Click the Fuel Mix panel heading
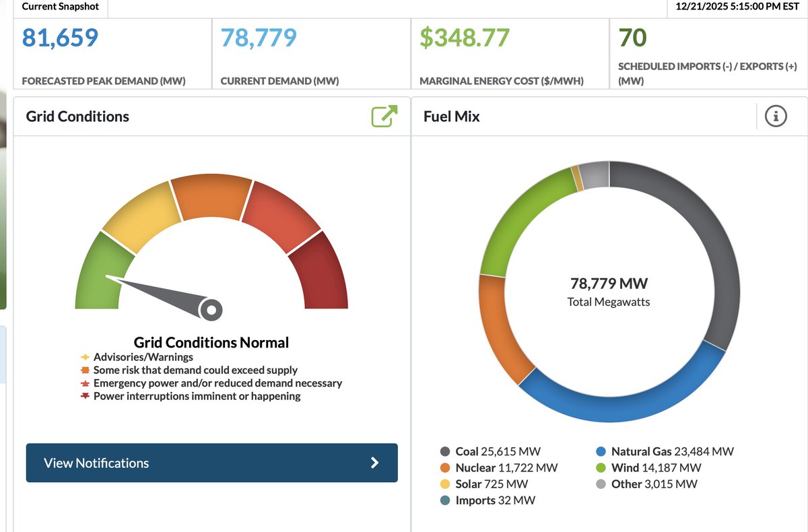Viewport: 808px width, 532px height. (x=452, y=117)
